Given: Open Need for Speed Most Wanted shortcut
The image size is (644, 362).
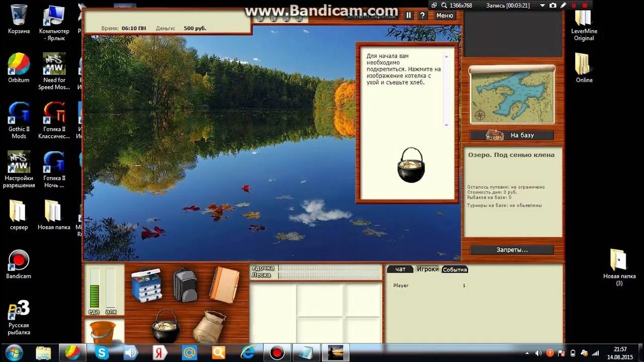Looking at the screenshot, I should tap(54, 71).
